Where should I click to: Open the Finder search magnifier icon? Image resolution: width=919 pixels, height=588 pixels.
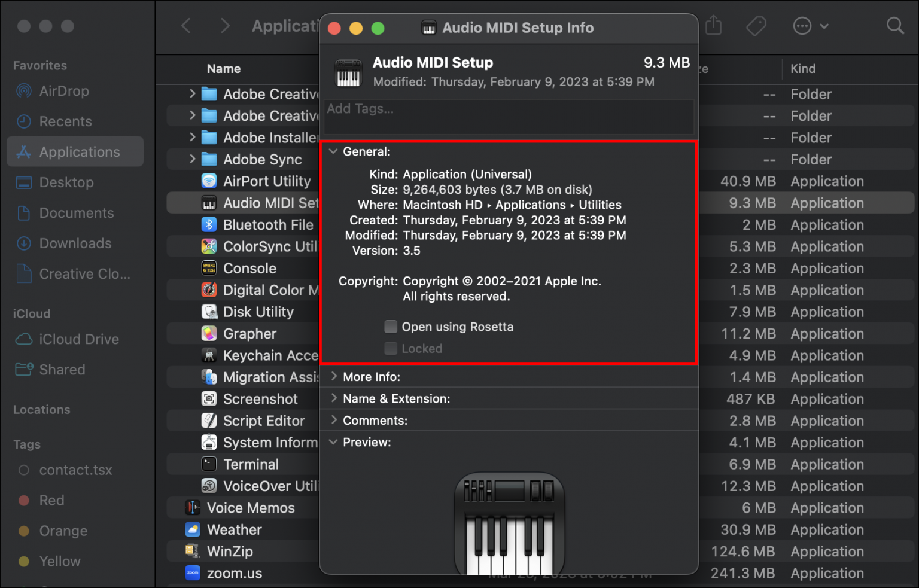(x=894, y=26)
